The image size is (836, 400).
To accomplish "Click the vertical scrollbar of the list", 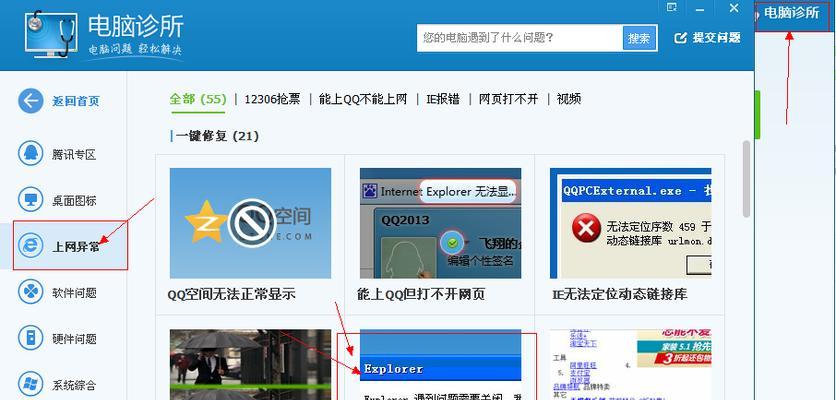I will (746, 179).
